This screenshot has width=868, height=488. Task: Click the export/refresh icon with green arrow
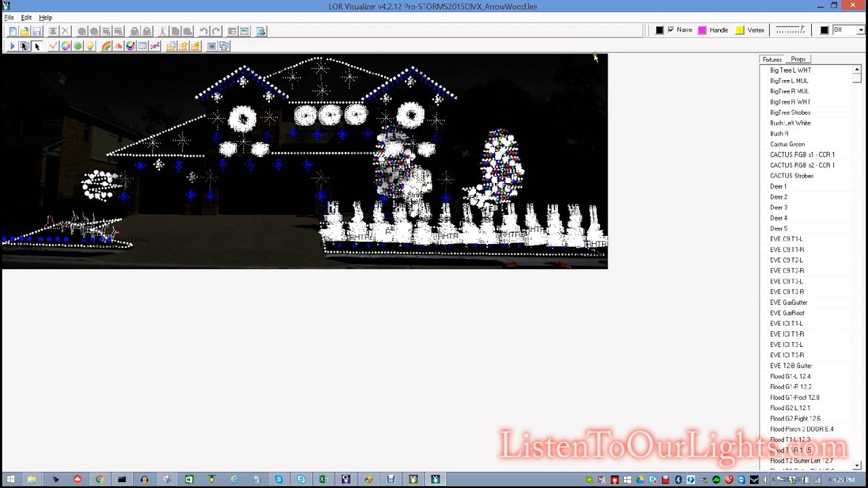[x=261, y=31]
